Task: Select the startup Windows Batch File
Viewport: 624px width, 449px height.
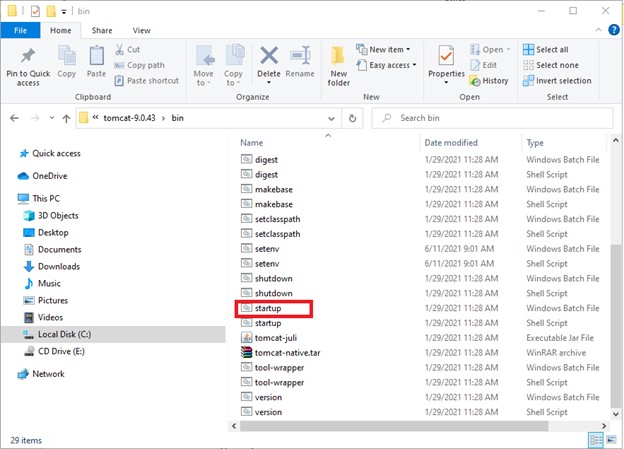Action: coord(267,309)
